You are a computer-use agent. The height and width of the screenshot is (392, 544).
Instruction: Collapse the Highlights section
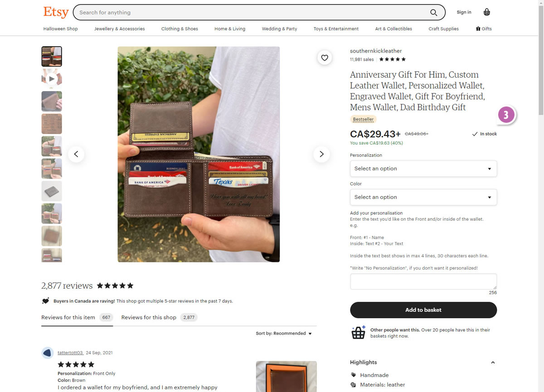coord(493,363)
